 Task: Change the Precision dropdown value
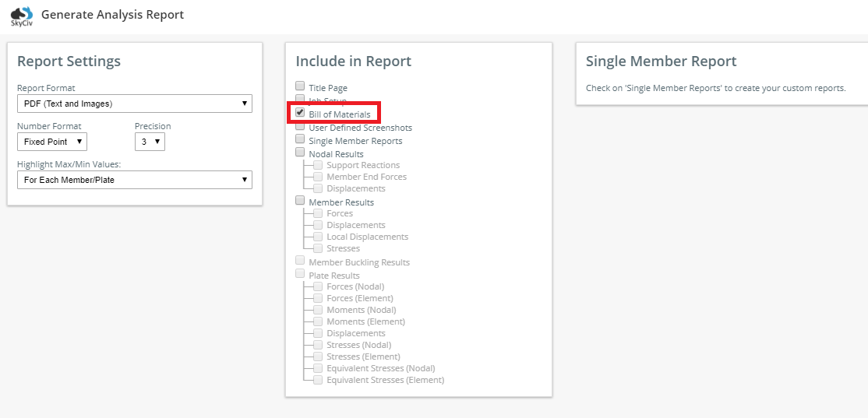tap(150, 142)
